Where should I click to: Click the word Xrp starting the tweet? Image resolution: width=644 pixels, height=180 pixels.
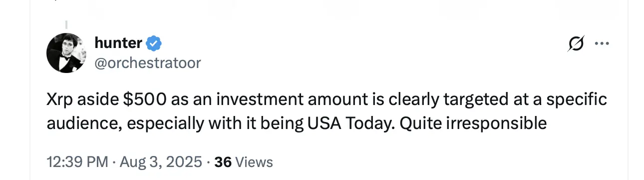click(x=58, y=99)
